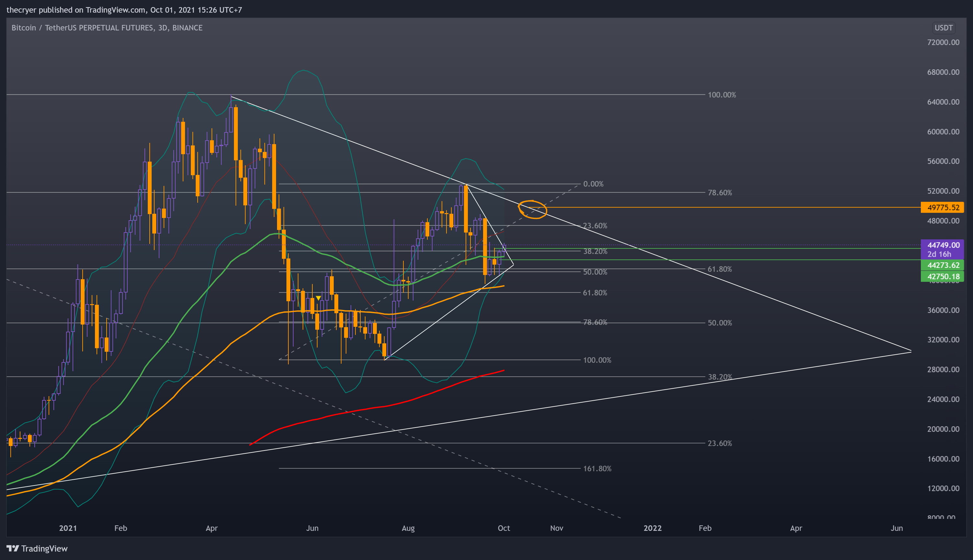
Task: Click the 24000.00 price axis label
Action: point(943,399)
